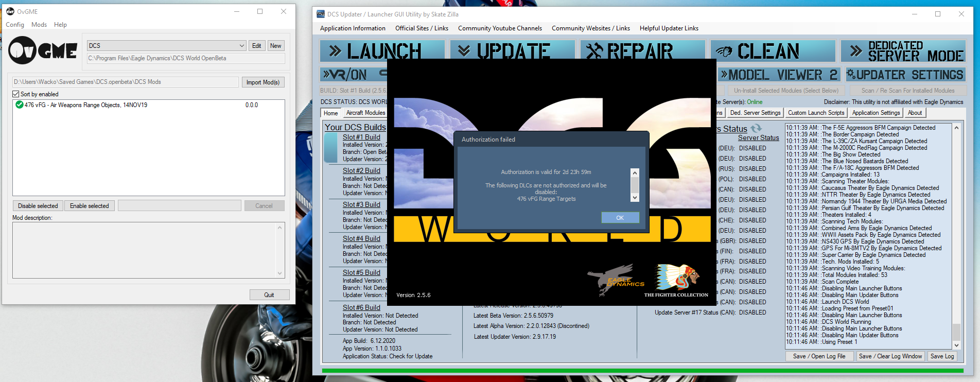
Task: Click the Eagle Dynamics logo on splash
Action: point(616,280)
